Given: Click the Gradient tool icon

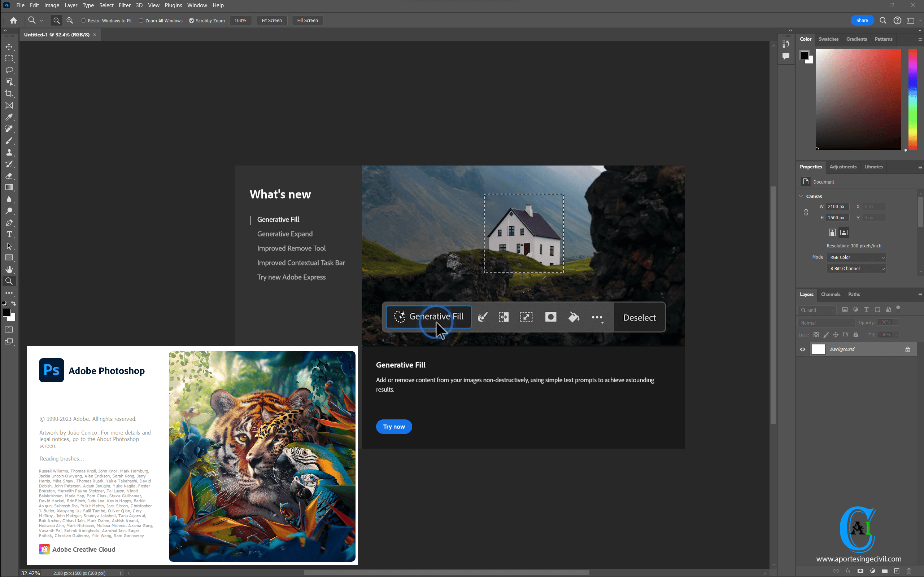Looking at the screenshot, I should tap(9, 188).
